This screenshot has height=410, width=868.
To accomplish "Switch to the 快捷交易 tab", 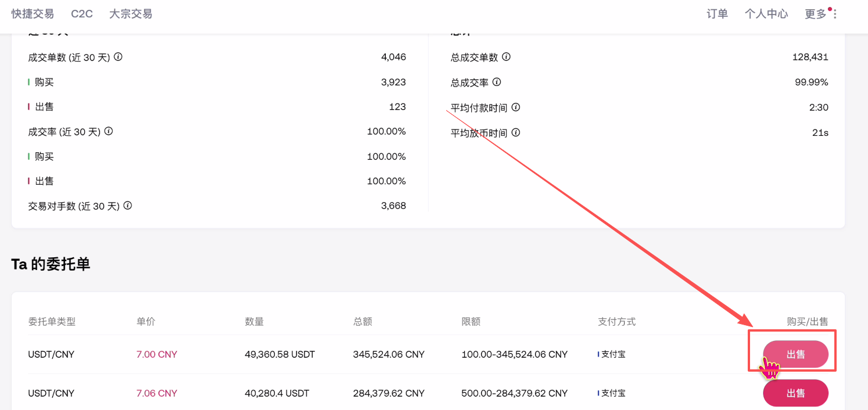I will click(33, 14).
